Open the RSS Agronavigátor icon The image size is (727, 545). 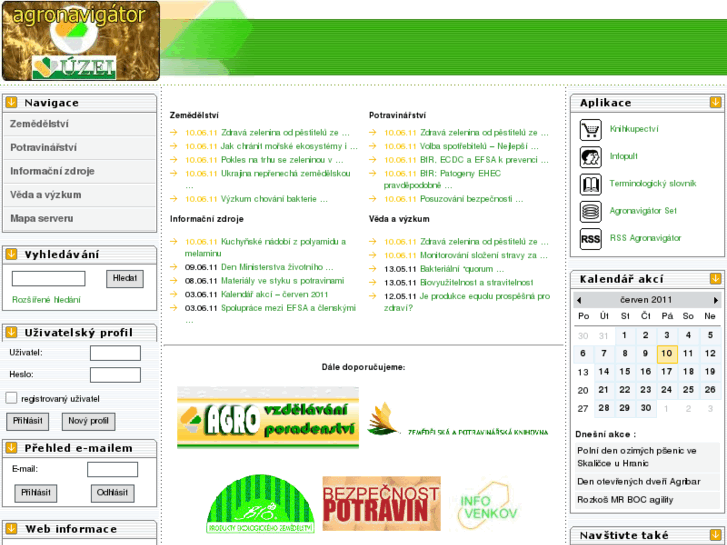click(590, 239)
